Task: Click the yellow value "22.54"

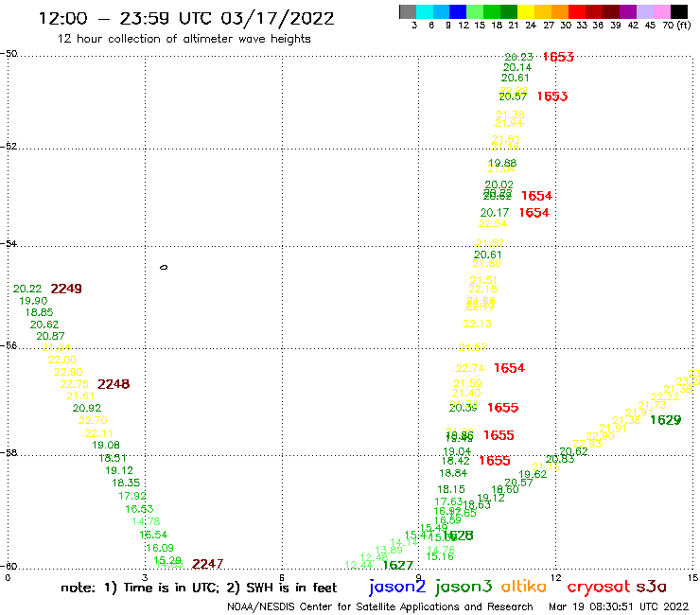Action: click(x=493, y=223)
